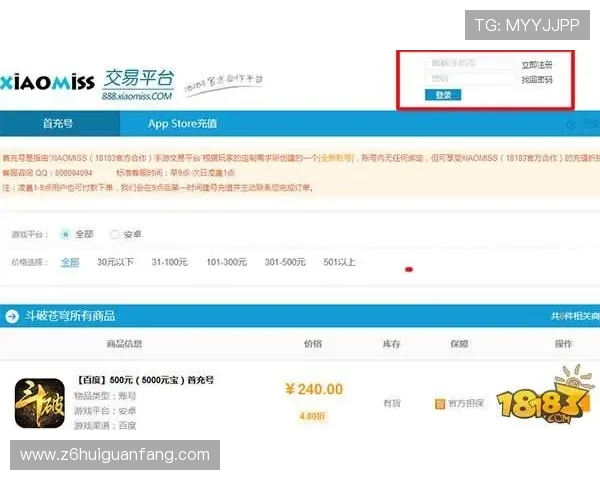Click the ¥240.00 price

(314, 389)
